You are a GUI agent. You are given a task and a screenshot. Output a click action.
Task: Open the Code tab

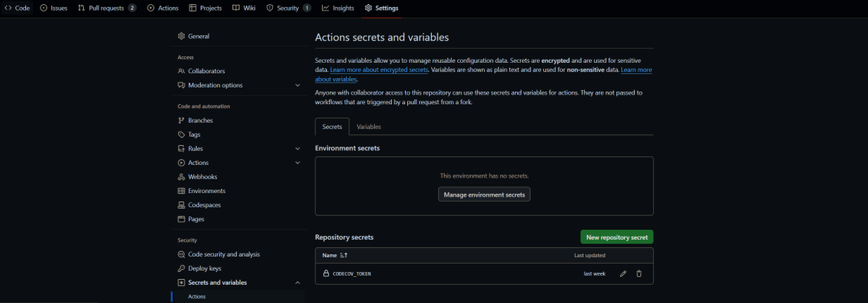(17, 8)
